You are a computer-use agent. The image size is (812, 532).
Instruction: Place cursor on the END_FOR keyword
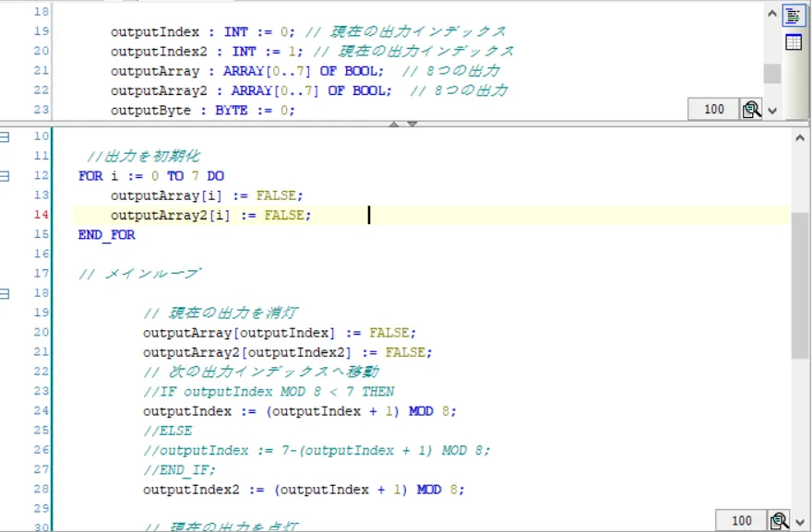pyautogui.click(x=107, y=235)
